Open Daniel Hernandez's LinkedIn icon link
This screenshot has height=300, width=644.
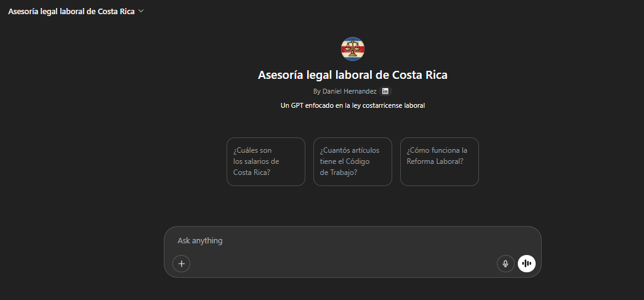coord(385,91)
